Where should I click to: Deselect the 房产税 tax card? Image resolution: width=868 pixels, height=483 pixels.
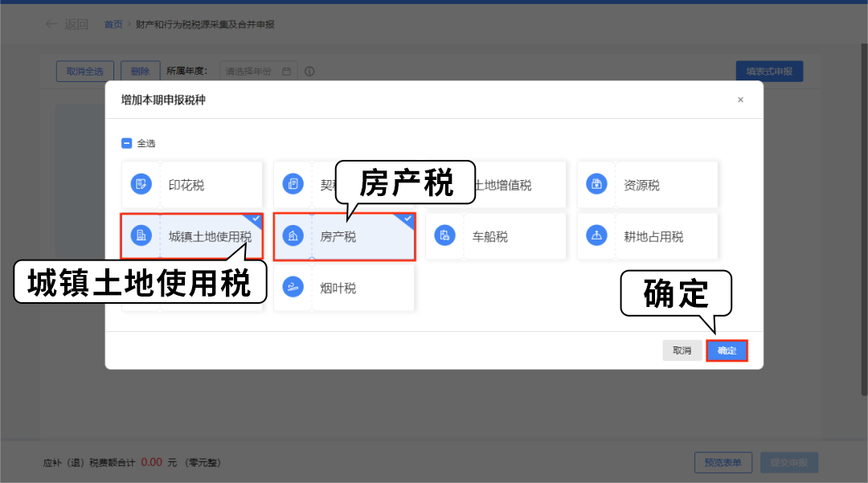point(362,237)
